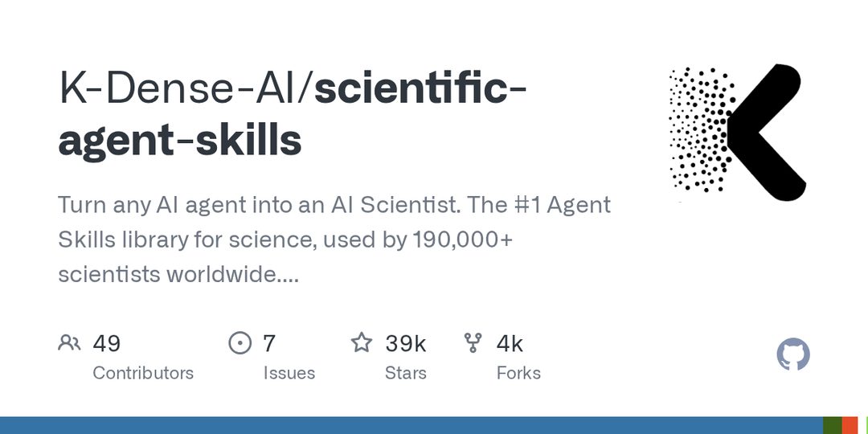The image size is (868, 434).
Task: Open the Issues label
Action: click(x=289, y=373)
